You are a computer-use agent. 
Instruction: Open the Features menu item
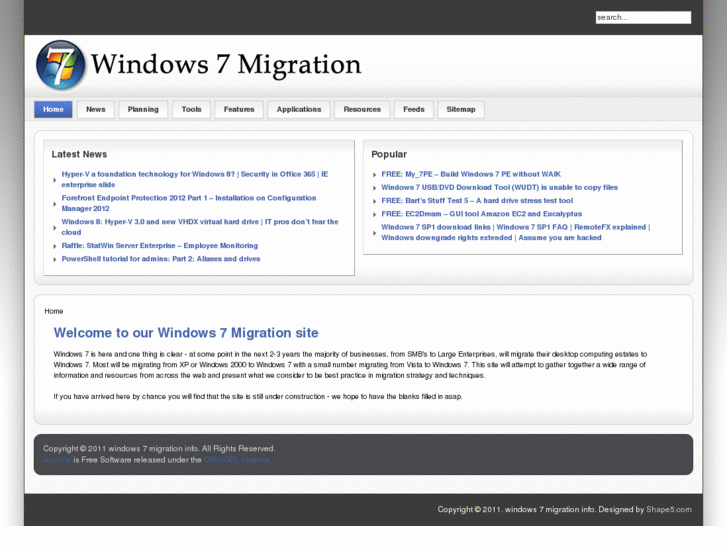239,109
